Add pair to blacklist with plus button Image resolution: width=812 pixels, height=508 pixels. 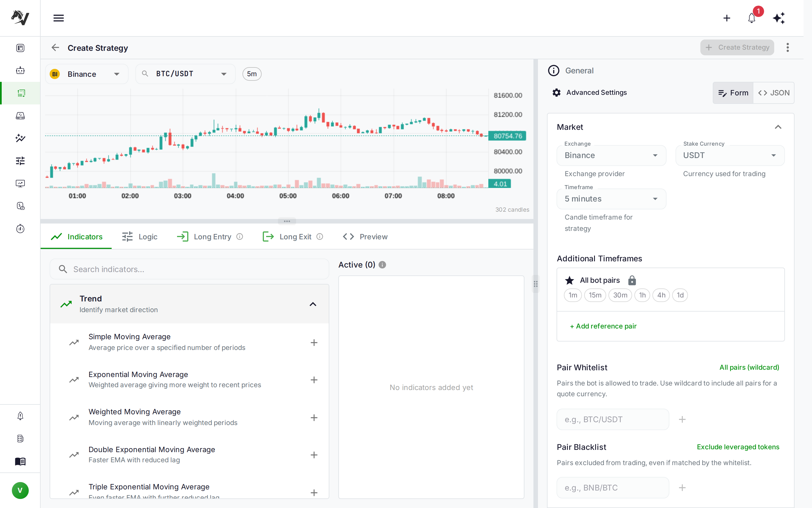[682, 487]
